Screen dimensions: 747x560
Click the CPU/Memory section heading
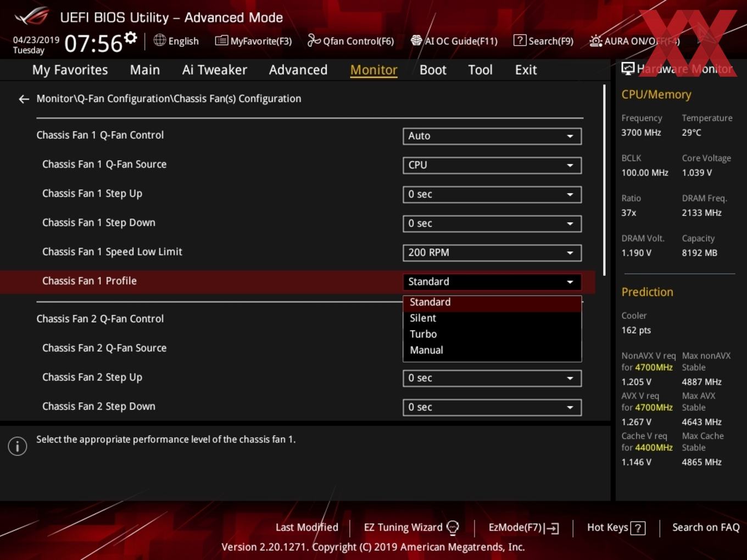[656, 94]
